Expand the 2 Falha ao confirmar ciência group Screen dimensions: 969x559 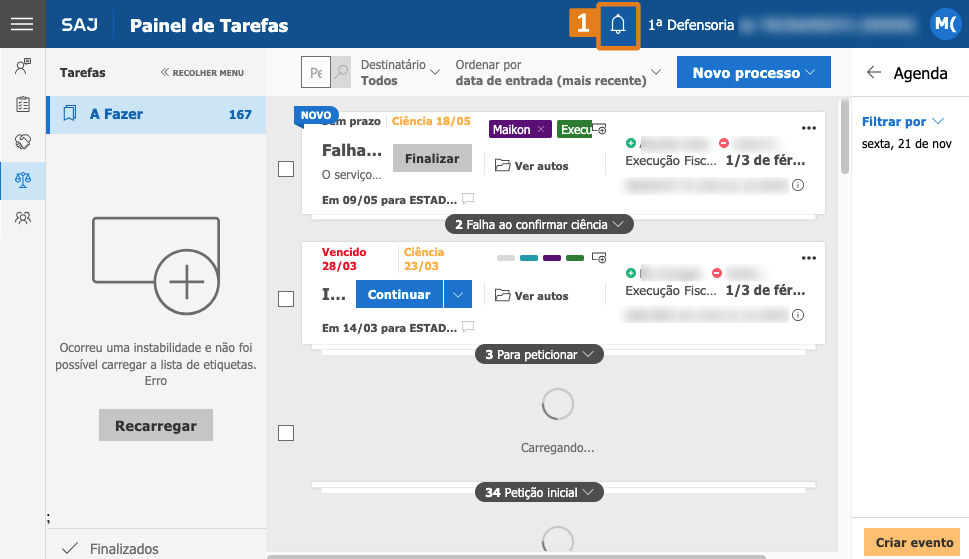539,225
